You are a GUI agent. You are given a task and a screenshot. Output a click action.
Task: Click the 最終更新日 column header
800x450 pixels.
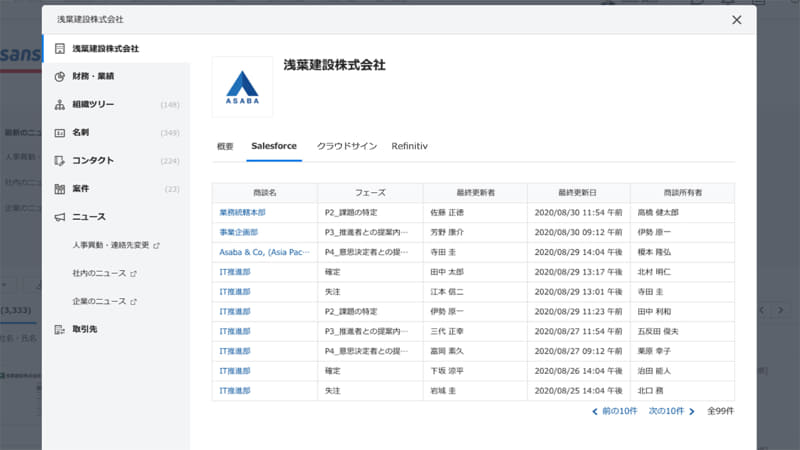point(578,193)
